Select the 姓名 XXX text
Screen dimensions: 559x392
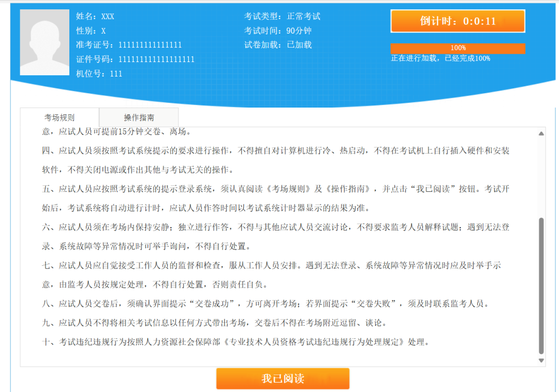(x=95, y=17)
